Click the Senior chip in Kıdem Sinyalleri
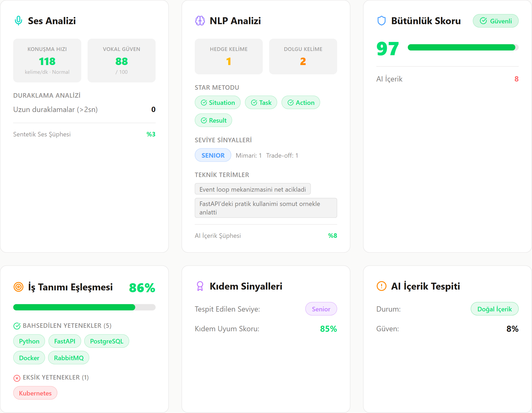The width and height of the screenshot is (532, 413). click(321, 309)
